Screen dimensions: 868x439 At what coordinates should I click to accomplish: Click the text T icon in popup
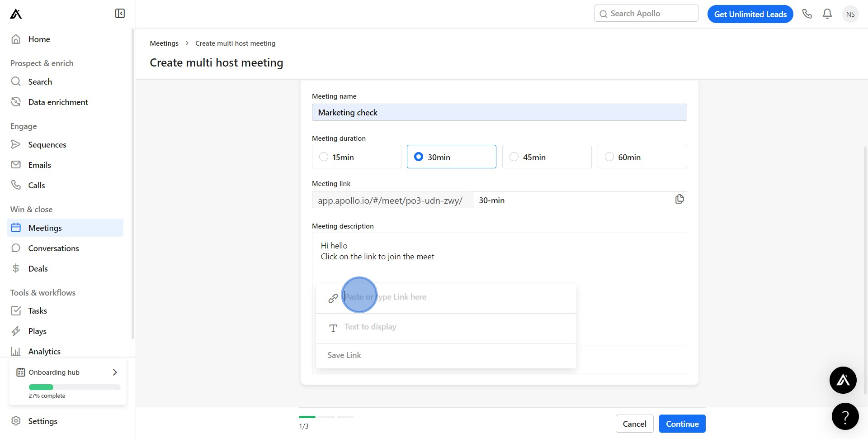coord(333,328)
